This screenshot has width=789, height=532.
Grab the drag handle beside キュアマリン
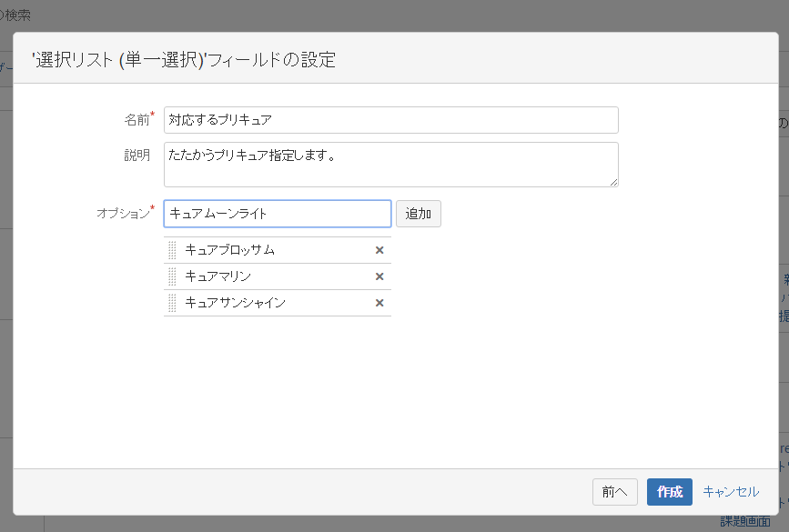pos(172,276)
